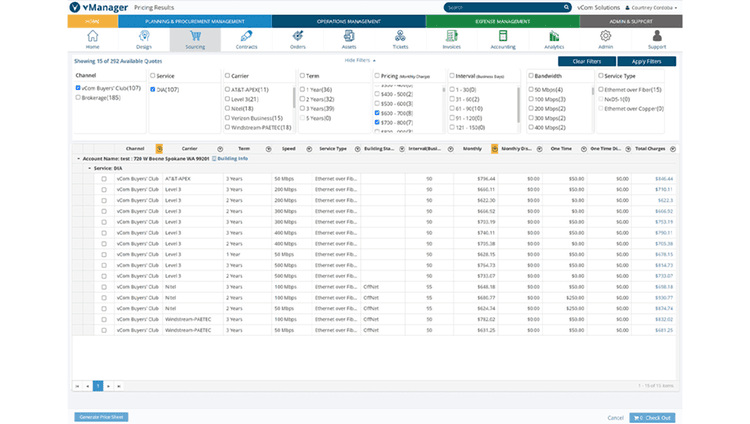
Task: Open the $846.44 total charges link
Action: point(664,179)
